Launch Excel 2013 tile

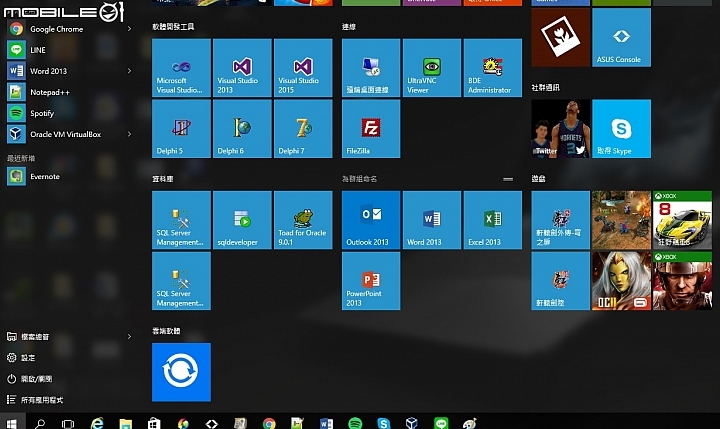pyautogui.click(x=493, y=220)
